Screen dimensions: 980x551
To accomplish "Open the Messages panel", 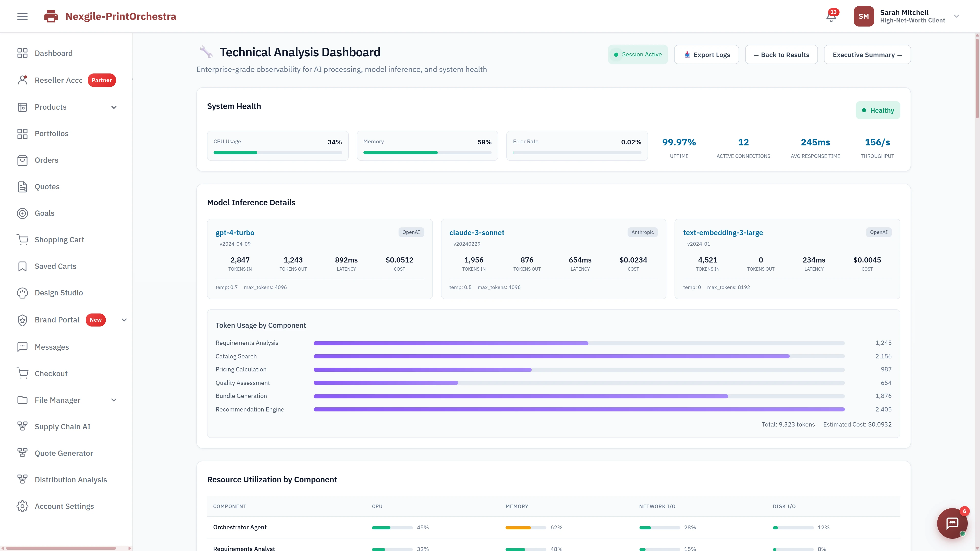I will 52,346.
